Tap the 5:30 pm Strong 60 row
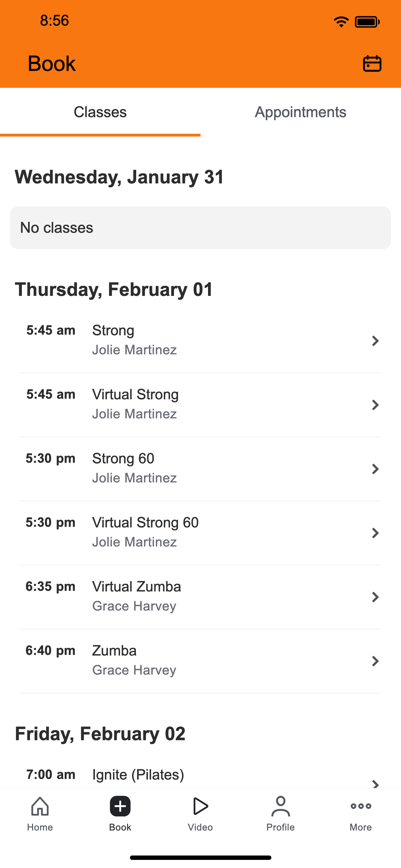The width and height of the screenshot is (401, 868). point(200,469)
